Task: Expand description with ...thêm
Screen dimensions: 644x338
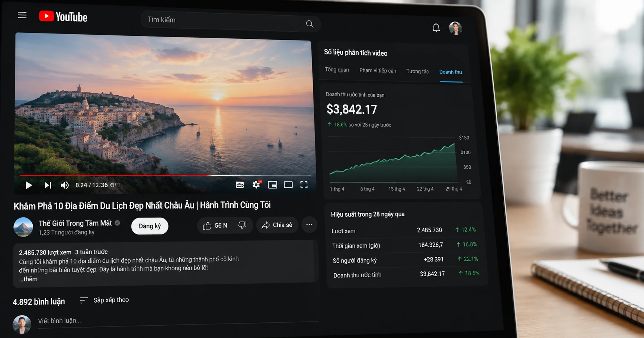Action: coord(28,279)
